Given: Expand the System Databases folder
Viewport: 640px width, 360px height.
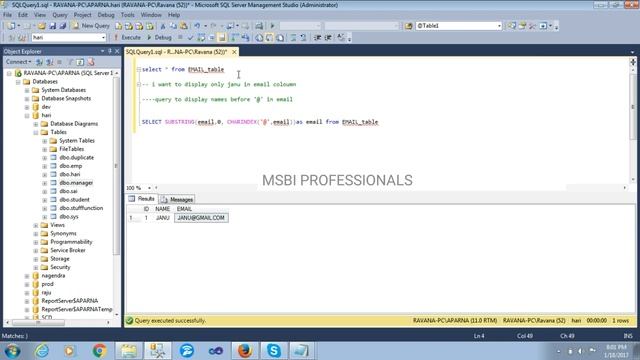Looking at the screenshot, I should (27, 90).
